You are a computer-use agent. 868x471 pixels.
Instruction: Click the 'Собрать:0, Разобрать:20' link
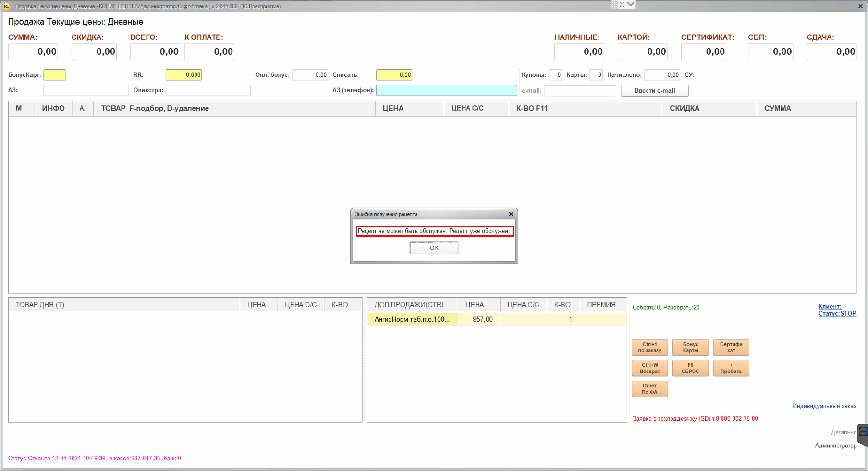point(666,307)
